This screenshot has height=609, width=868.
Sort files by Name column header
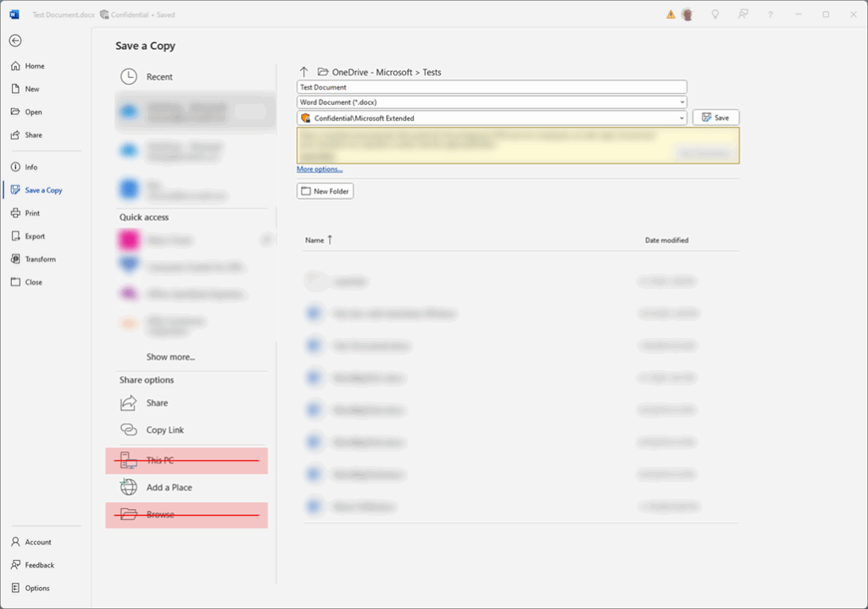(314, 241)
